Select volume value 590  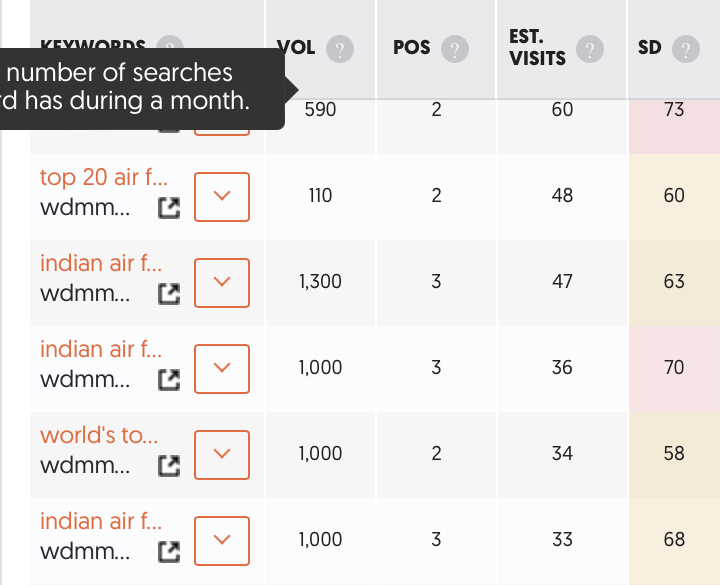320,110
